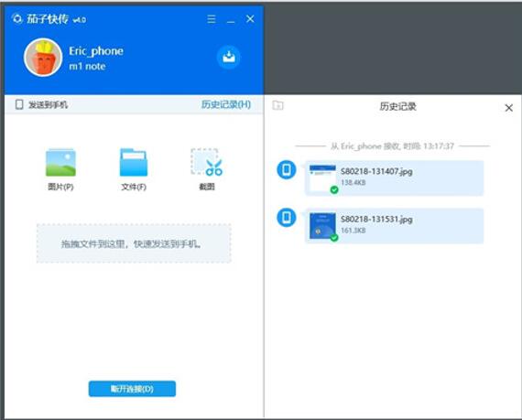Click phone icon beside S80218-131531.jpg
Screen dimensions: 522x420
point(287,218)
